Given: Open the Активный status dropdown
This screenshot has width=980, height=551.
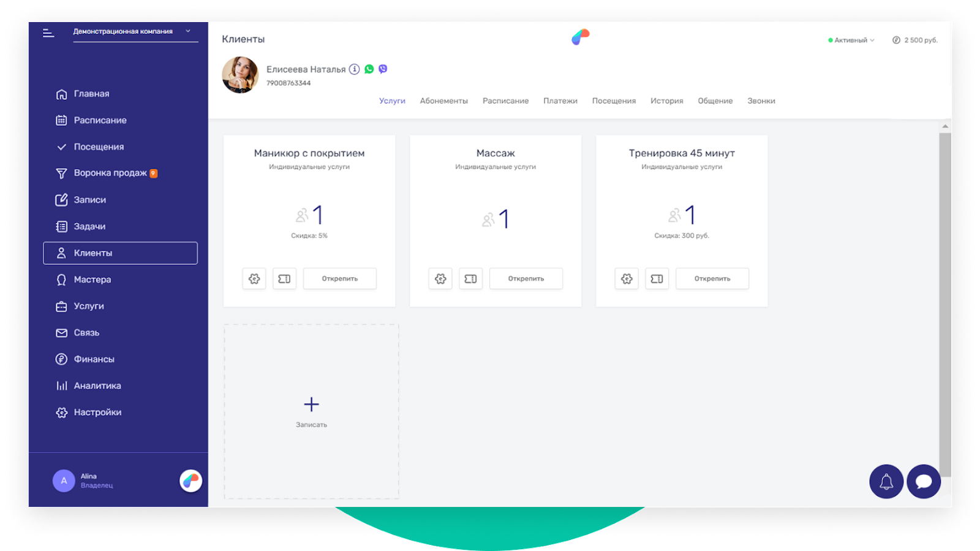Looking at the screenshot, I should pos(851,40).
